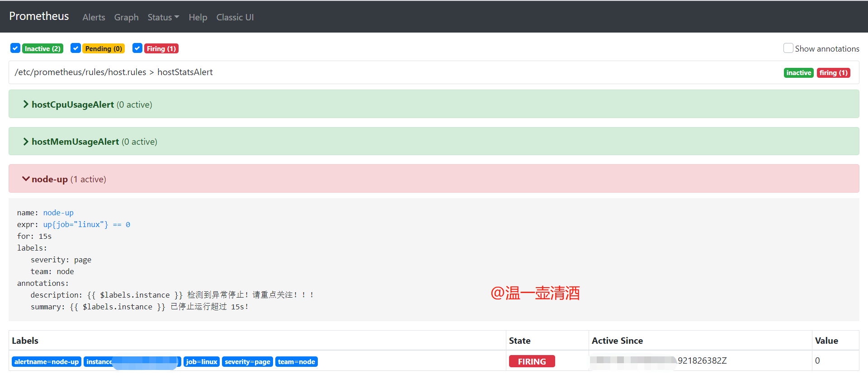Screen dimensions: 868x384
Task: Enable the Show annotations checkbox
Action: click(788, 48)
